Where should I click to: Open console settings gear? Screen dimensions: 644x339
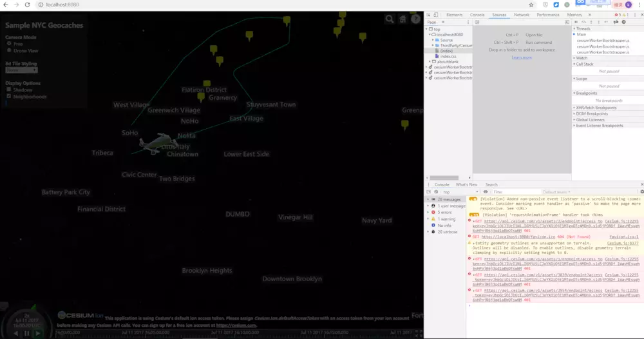pos(641,192)
